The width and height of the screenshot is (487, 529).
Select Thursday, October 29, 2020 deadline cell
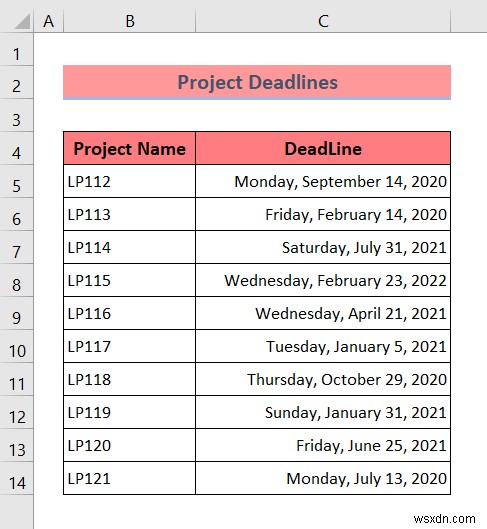click(323, 380)
